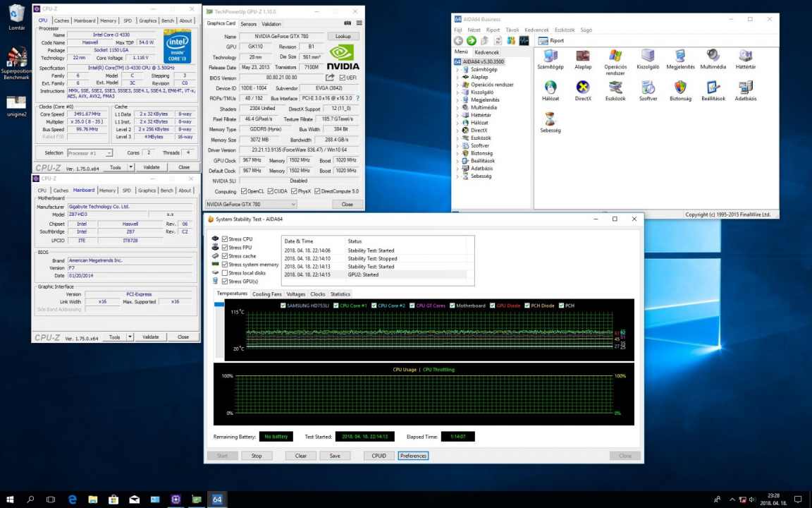Click the Lookup button in GPU-Z

click(343, 36)
